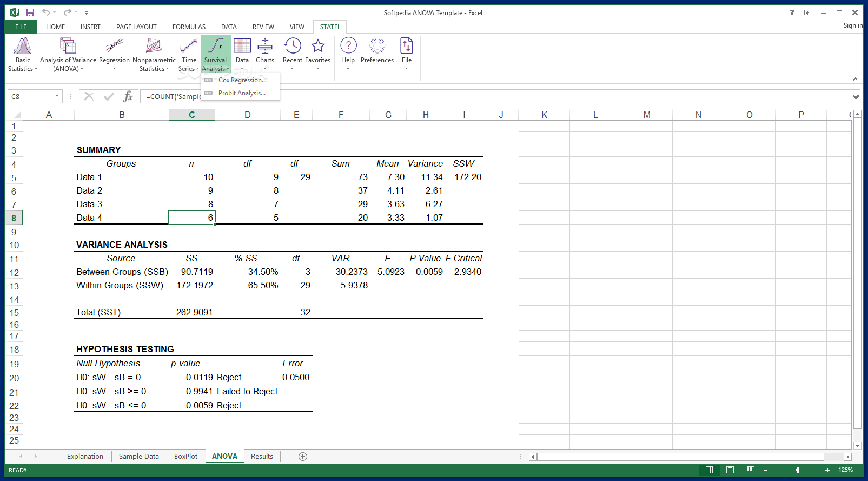The width and height of the screenshot is (868, 481).
Task: Open the Data ribbon menu
Action: click(242, 54)
